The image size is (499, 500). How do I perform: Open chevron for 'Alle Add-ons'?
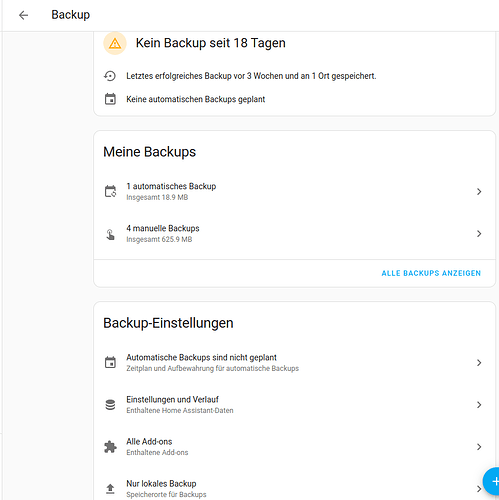(479, 447)
